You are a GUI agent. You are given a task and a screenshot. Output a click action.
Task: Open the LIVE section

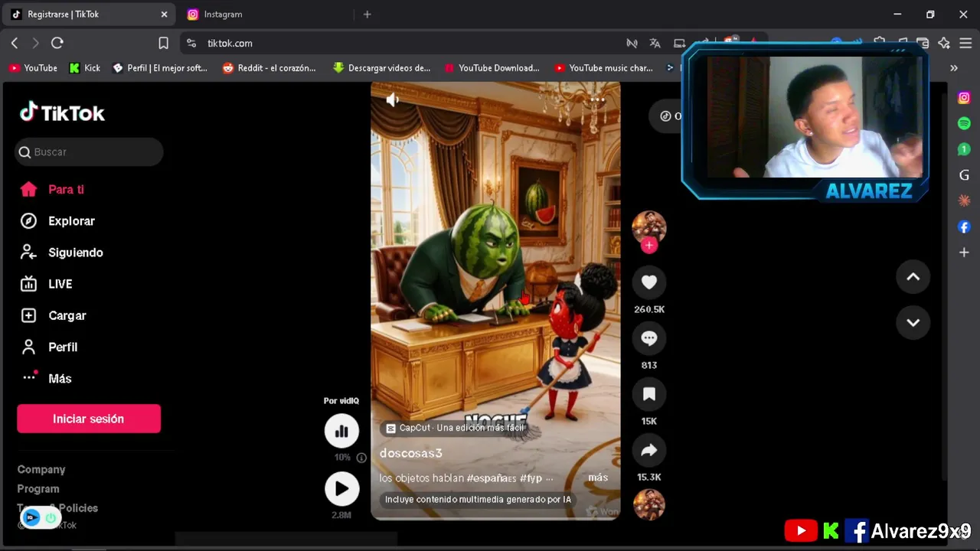point(46,284)
